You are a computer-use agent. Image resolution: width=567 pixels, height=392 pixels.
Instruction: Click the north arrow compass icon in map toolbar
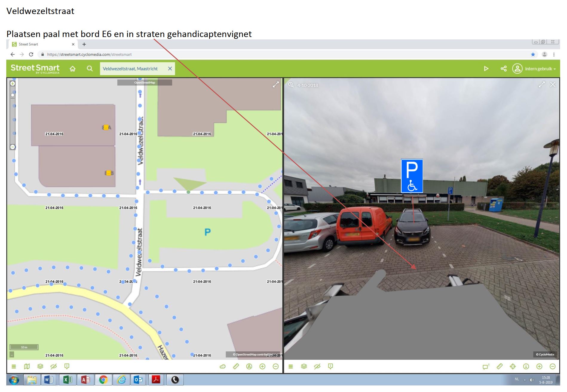pyautogui.click(x=249, y=366)
